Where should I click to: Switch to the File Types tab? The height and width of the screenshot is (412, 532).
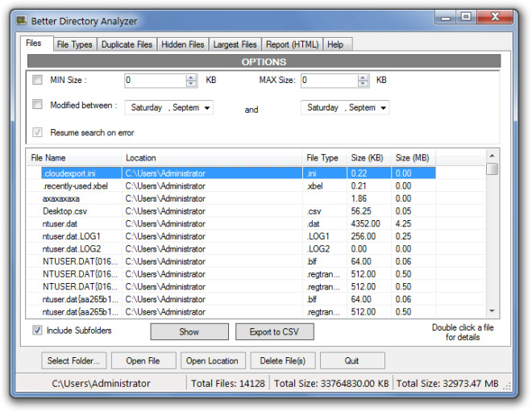pyautogui.click(x=75, y=44)
